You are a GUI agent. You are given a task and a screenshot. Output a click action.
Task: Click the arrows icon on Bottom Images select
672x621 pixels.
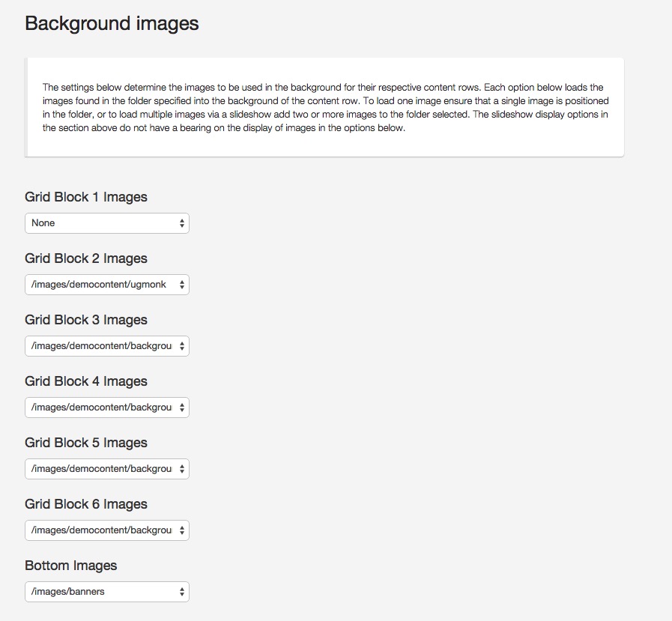click(x=182, y=592)
